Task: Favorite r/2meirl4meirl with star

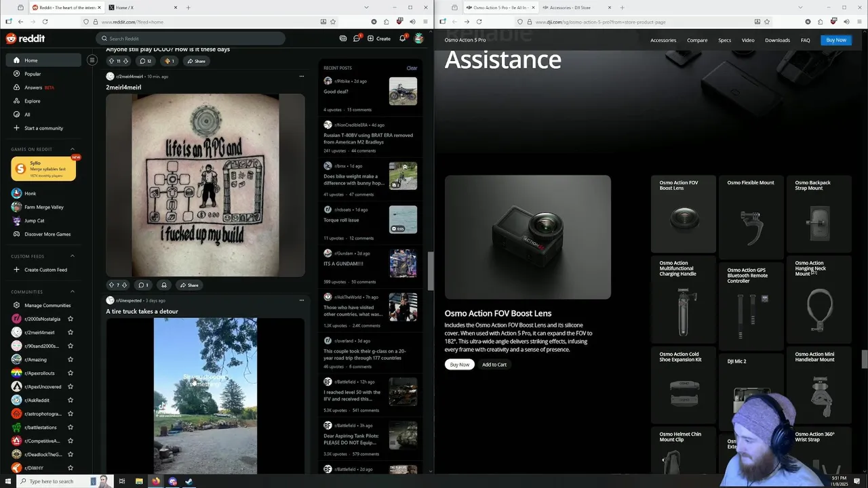Action: 71,332
